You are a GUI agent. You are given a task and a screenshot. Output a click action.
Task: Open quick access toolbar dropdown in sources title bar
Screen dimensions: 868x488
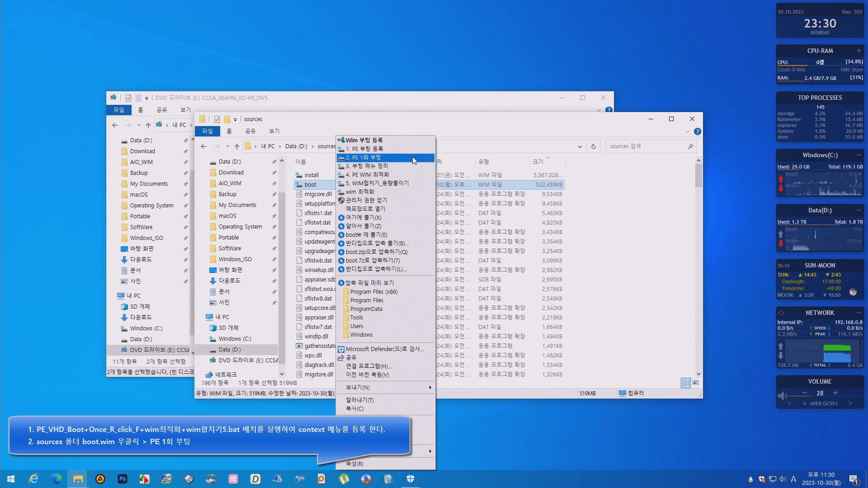[235, 119]
